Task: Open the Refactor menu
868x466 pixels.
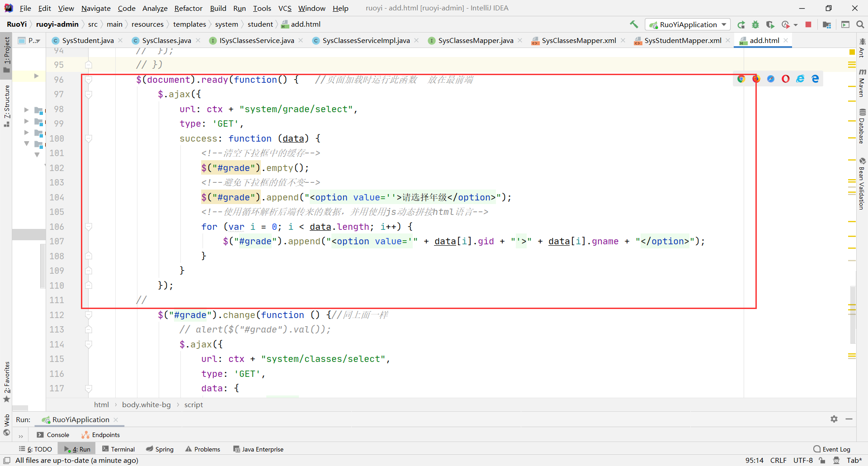Action: tap(188, 8)
